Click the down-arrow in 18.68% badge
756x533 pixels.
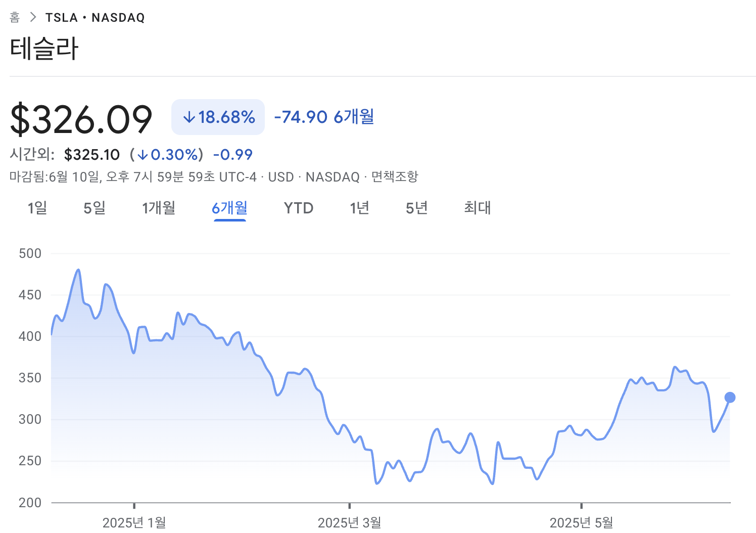point(189,117)
